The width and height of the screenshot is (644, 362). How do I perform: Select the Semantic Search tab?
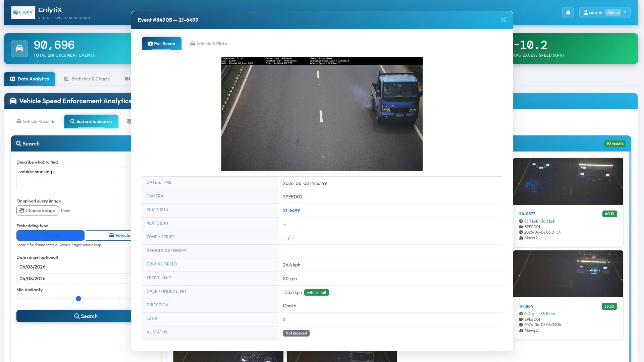click(91, 121)
